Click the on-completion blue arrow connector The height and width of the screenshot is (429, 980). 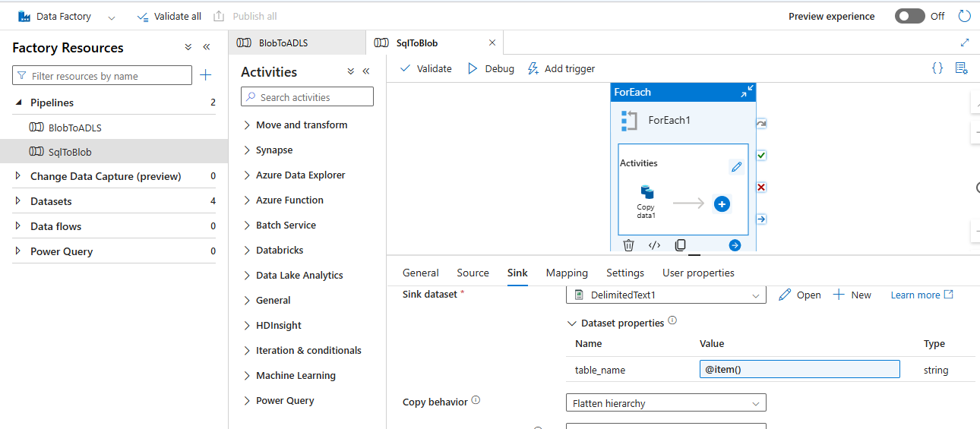(x=761, y=219)
